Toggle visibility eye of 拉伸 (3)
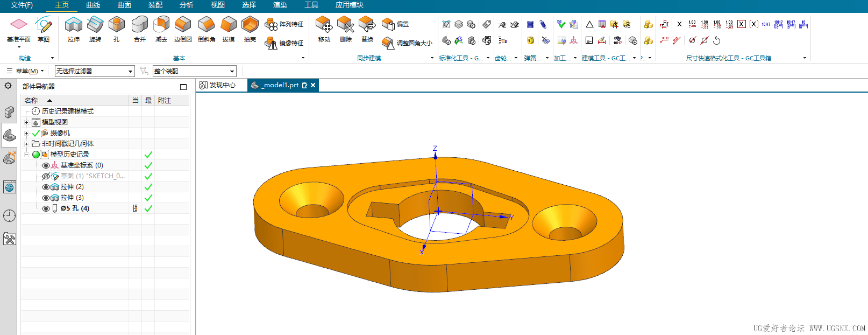This screenshot has width=868, height=335. point(46,198)
